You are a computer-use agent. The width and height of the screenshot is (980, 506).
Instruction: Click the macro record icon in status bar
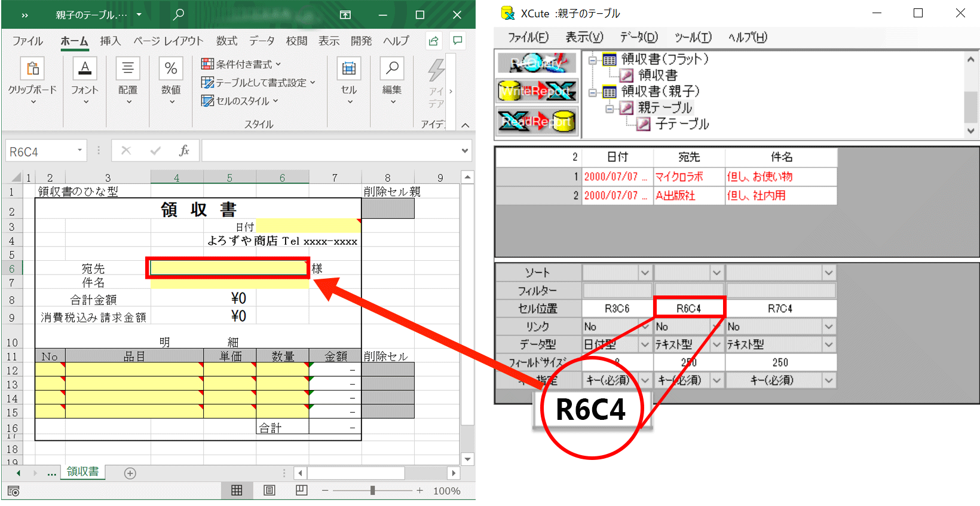(x=14, y=491)
